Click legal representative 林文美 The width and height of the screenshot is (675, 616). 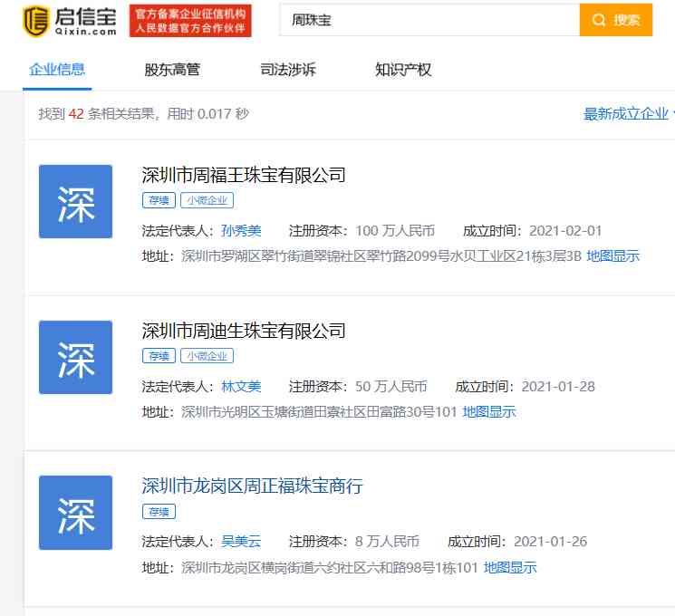[241, 387]
